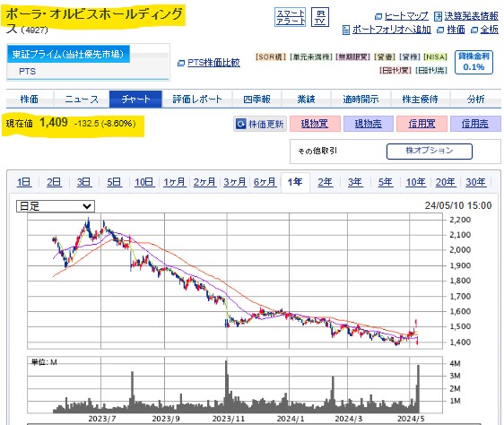504x425 pixels.
Task: Set chart period to 2ヶ月
Action: [x=204, y=182]
